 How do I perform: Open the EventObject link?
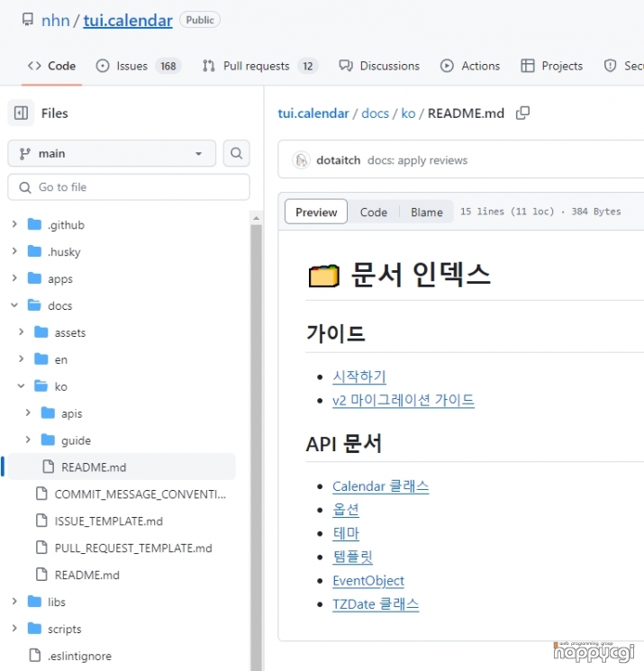point(368,581)
